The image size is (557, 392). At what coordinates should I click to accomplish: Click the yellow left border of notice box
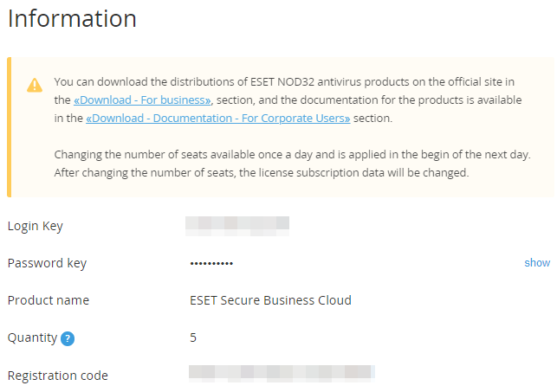(10, 127)
